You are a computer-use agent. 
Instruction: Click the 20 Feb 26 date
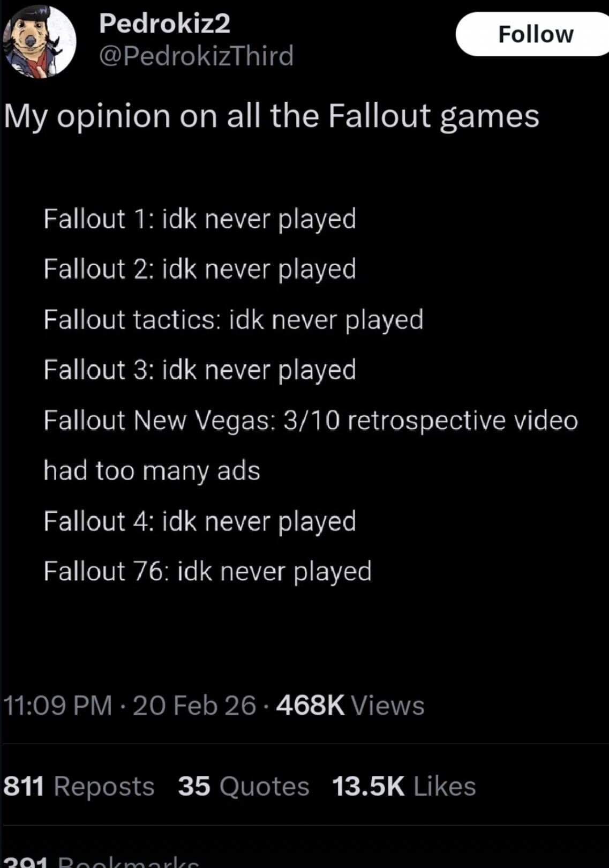[194, 705]
